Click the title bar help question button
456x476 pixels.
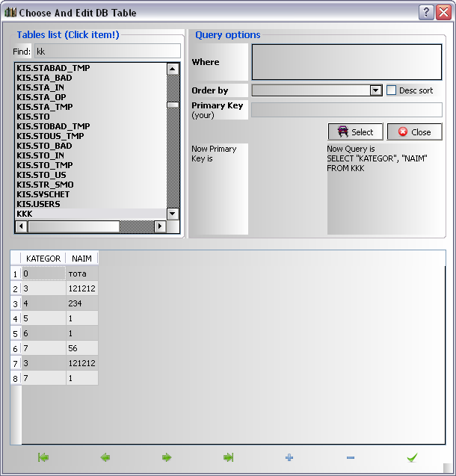426,13
